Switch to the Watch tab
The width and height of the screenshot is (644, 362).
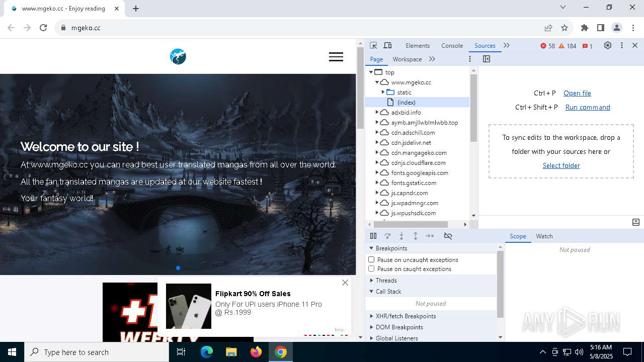544,236
